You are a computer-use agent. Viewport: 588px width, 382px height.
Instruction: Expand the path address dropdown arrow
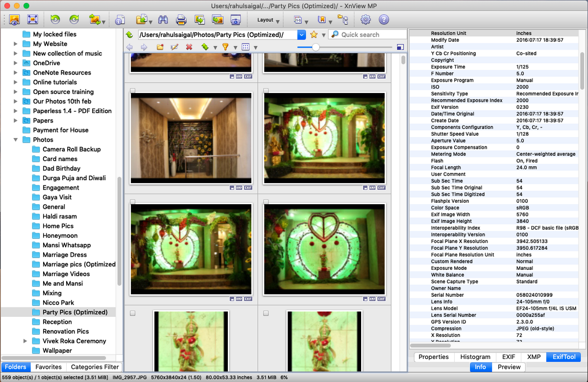301,35
